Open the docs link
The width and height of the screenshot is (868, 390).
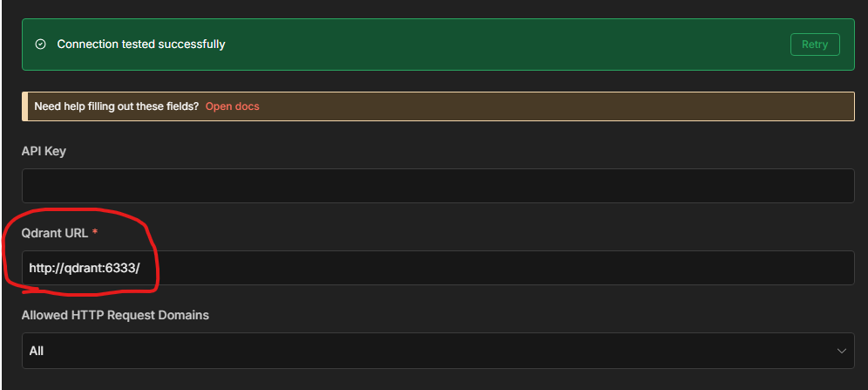click(232, 106)
